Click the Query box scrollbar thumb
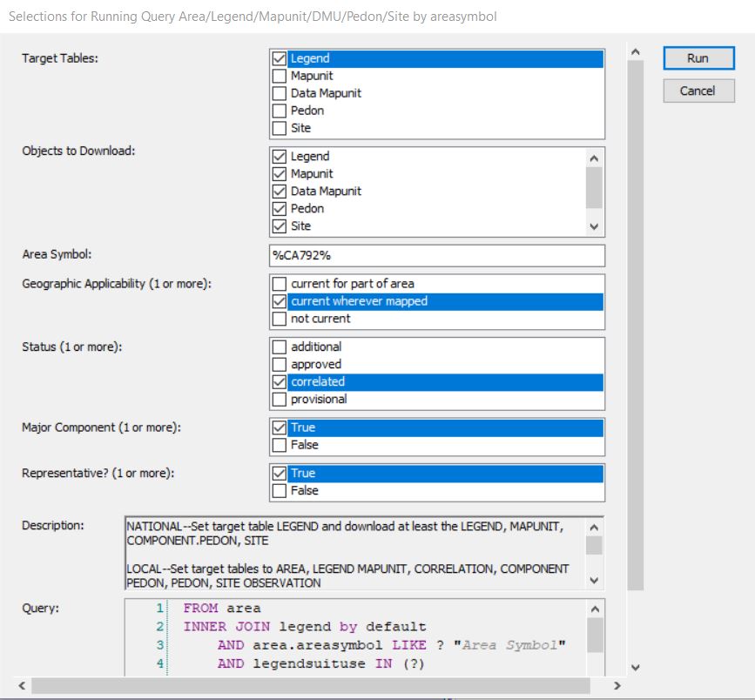 (x=595, y=635)
